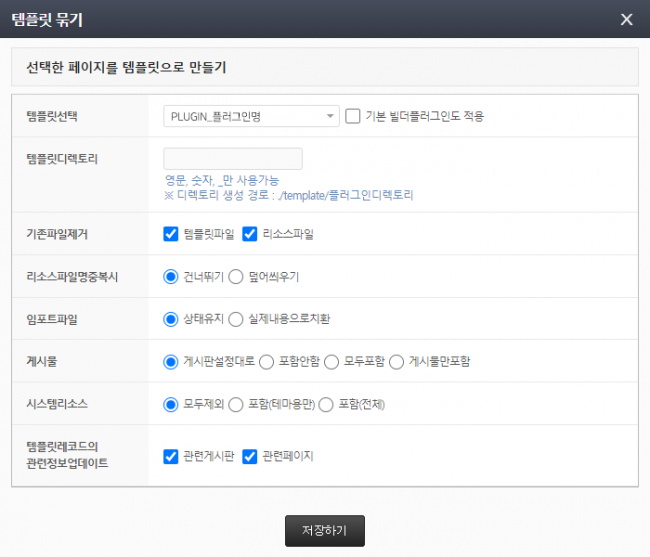
Task: Select 포함안함 for posts
Action: click(266, 361)
